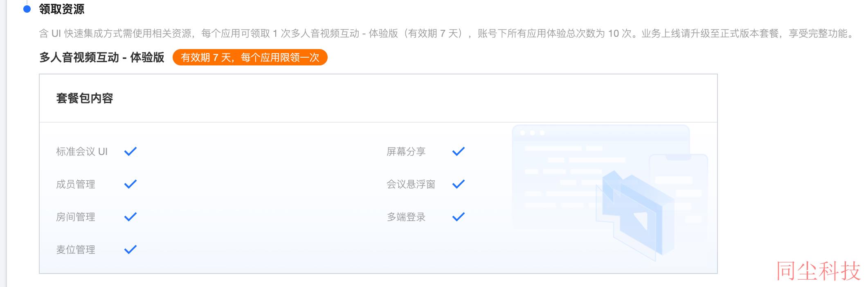Click the checkmark next to 标准会议 UI
The image size is (868, 287).
pos(130,152)
